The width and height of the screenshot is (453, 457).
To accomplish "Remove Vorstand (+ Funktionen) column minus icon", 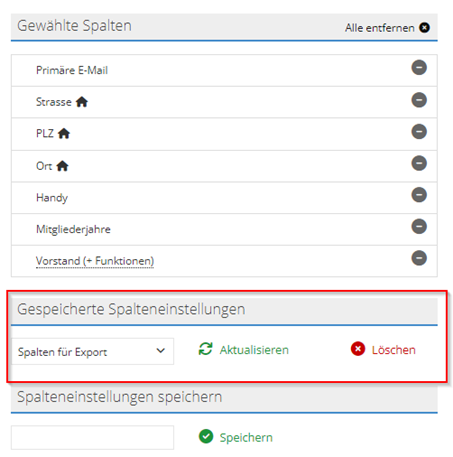I will (419, 258).
